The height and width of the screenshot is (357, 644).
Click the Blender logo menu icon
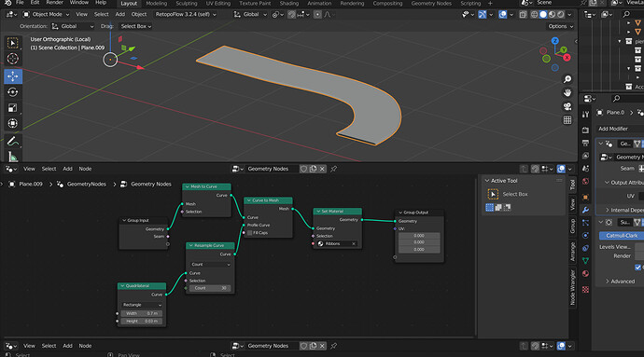tap(7, 3)
